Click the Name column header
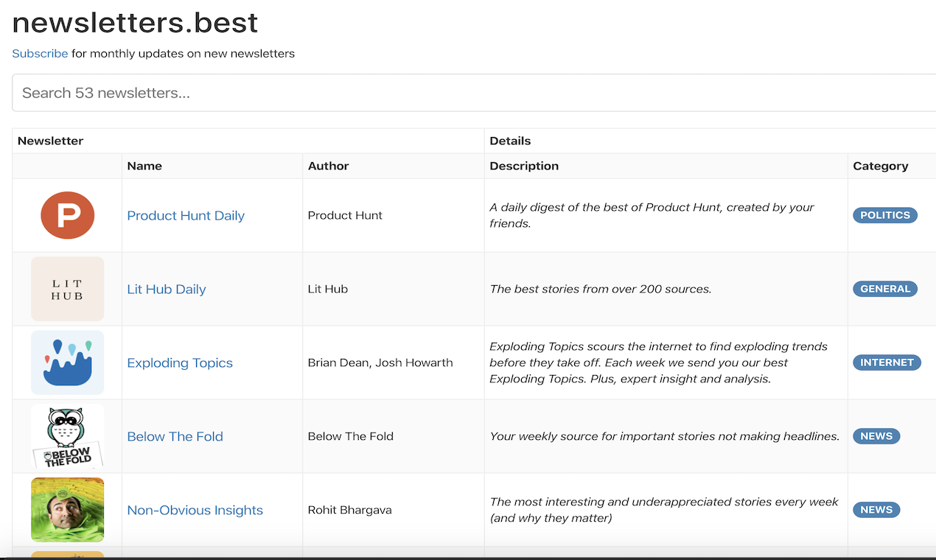This screenshot has height=560, width=936. 144,166
